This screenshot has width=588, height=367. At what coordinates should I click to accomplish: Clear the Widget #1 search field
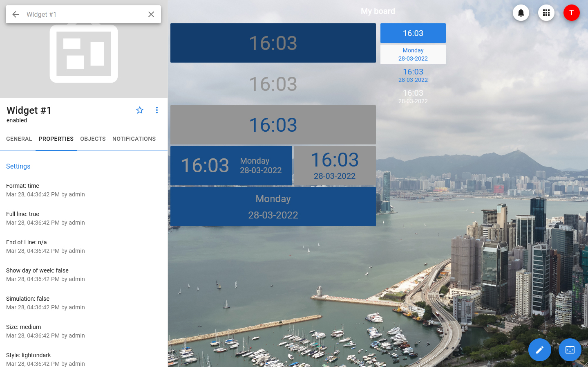(x=151, y=14)
